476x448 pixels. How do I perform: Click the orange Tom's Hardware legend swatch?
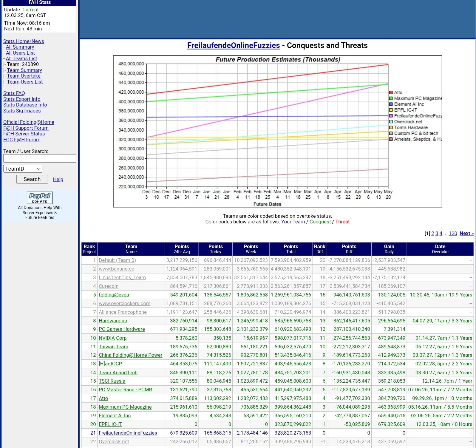(391, 127)
